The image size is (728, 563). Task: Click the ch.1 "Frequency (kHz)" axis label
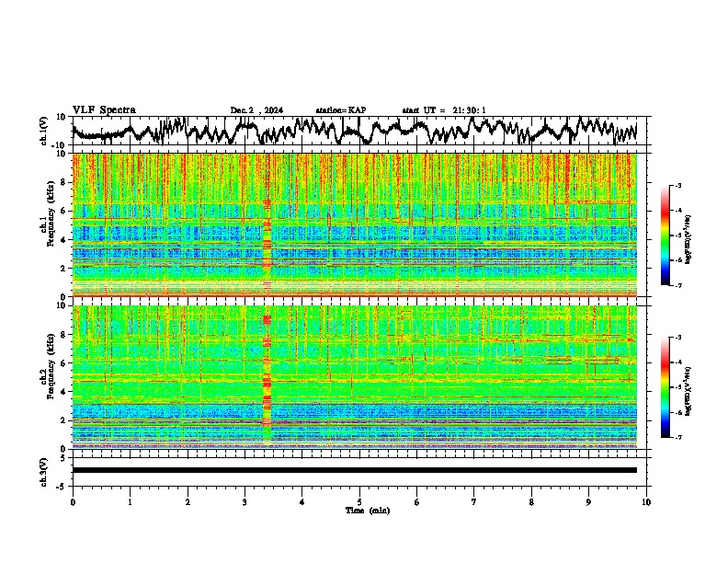coord(51,214)
